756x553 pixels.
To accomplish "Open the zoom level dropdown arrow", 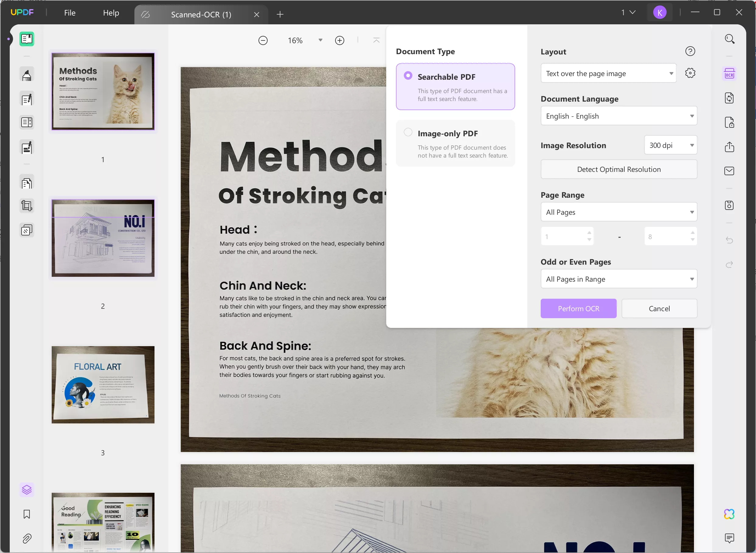I will pos(320,40).
